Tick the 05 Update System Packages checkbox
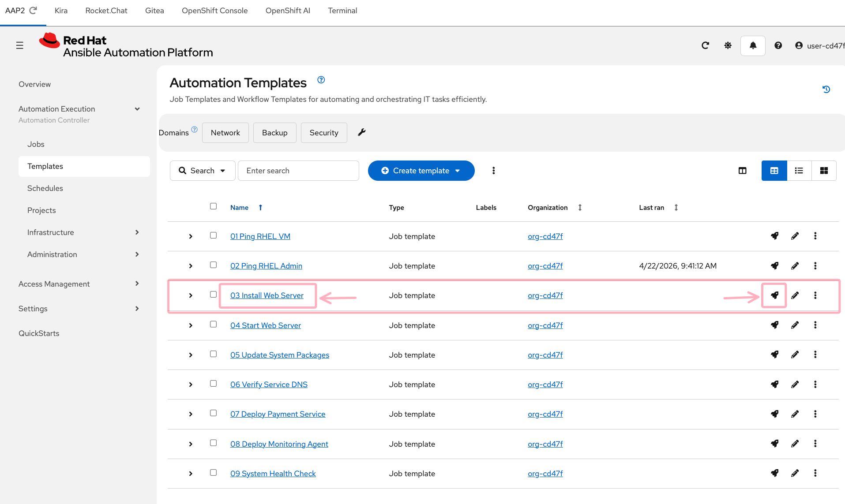 [x=213, y=354]
